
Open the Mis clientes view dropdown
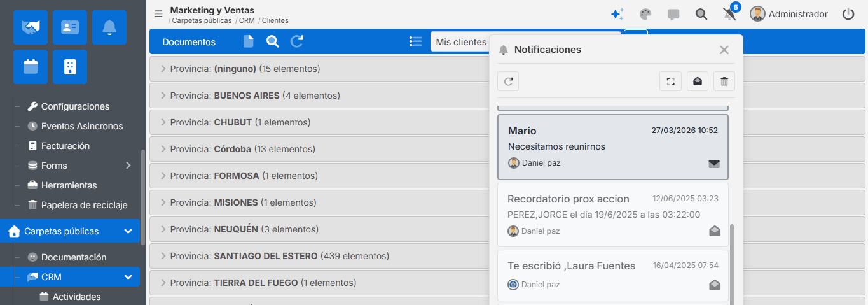pyautogui.click(x=461, y=42)
